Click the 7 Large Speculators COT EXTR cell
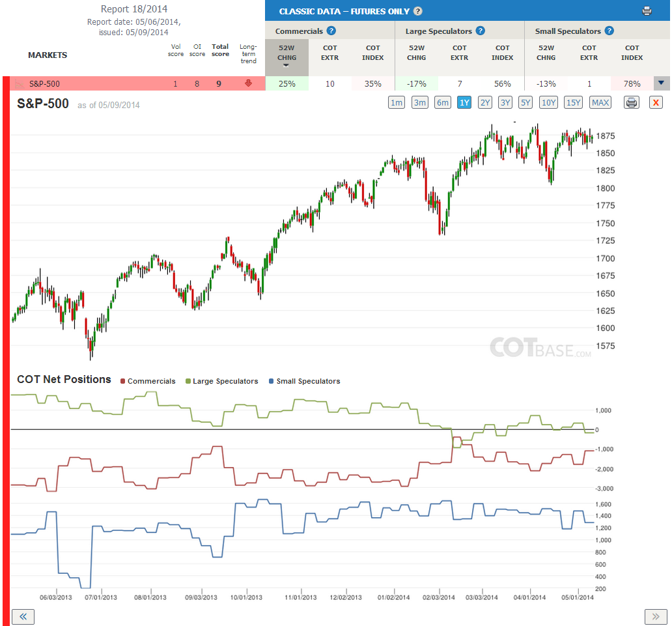 coord(460,83)
